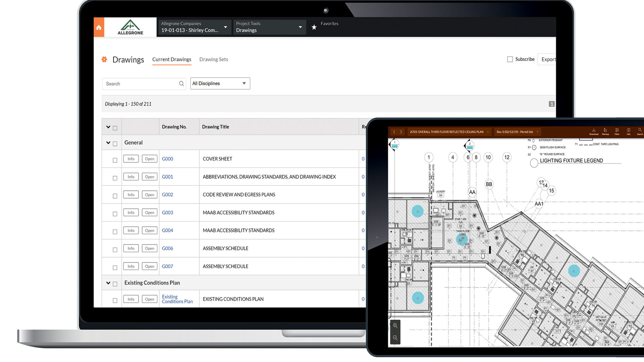This screenshot has height=362, width=644.
Task: Open the G003 drawing link
Action: pyautogui.click(x=168, y=213)
